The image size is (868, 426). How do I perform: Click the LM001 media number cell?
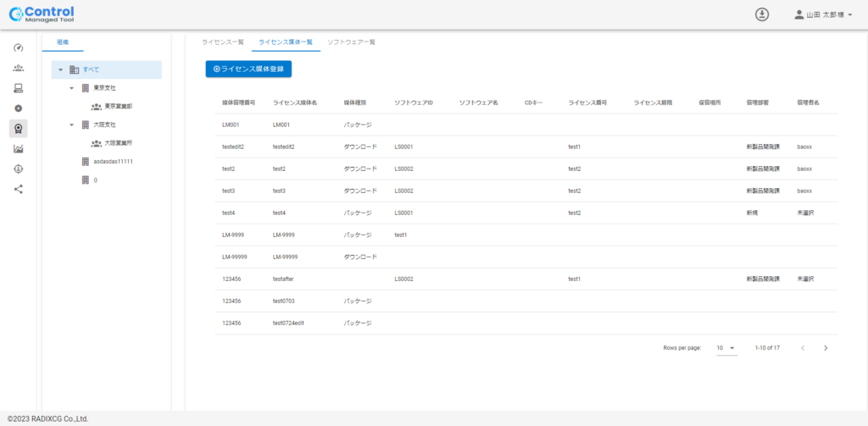click(231, 125)
